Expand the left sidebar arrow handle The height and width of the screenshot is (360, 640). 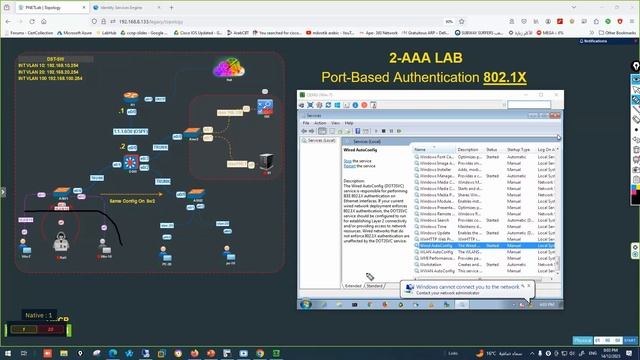[3, 191]
